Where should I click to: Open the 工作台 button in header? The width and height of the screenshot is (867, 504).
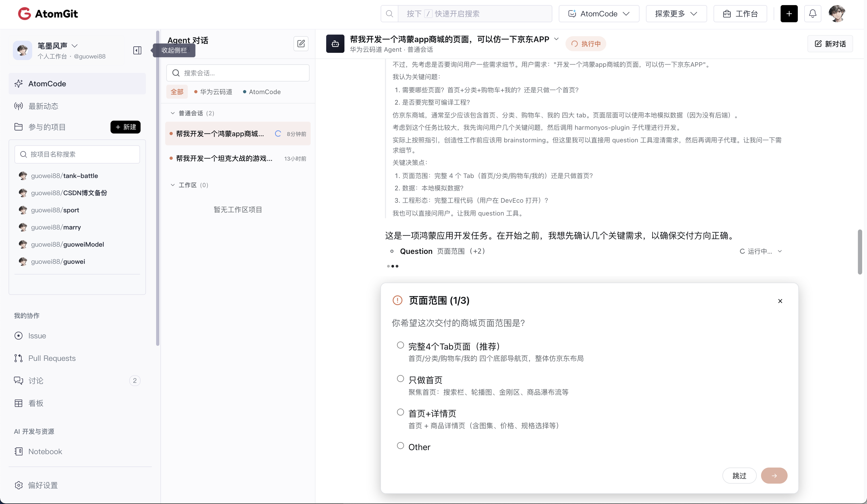point(740,14)
